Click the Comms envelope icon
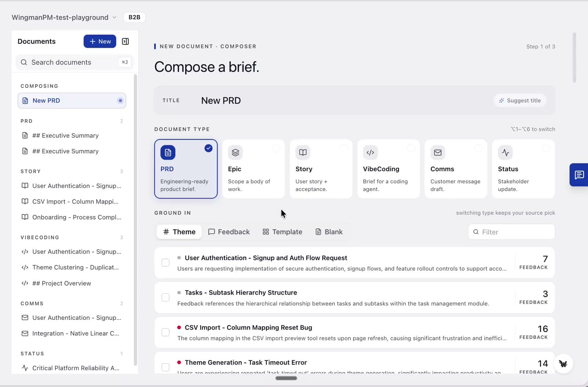588x387 pixels. (438, 152)
